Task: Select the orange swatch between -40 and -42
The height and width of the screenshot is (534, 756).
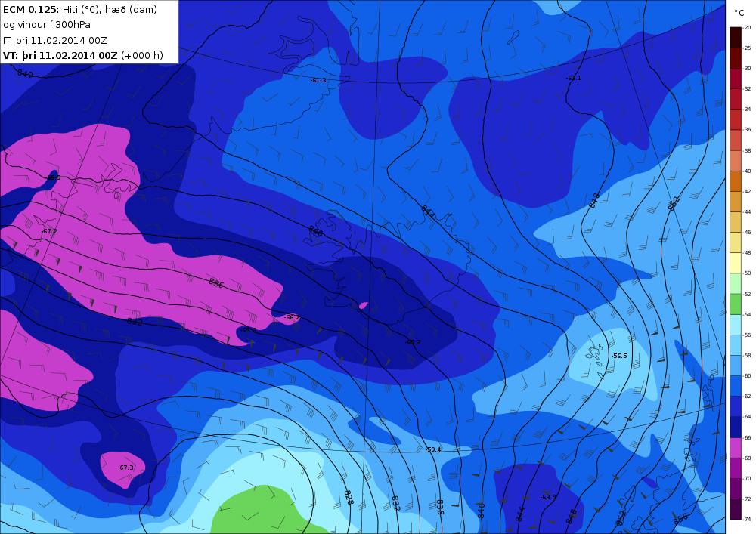Action: coord(736,181)
